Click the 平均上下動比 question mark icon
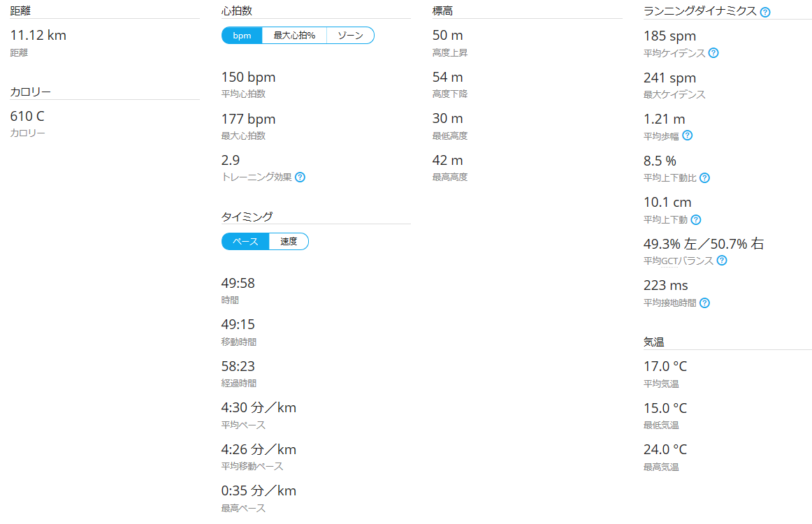The width and height of the screenshot is (812, 524). tap(704, 178)
